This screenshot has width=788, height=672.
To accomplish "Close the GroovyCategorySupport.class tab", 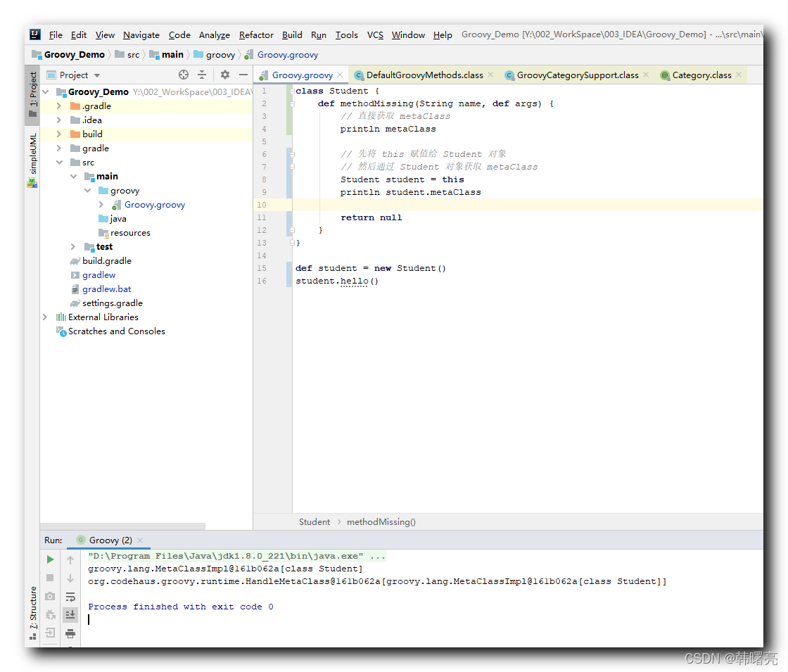I will 647,75.
